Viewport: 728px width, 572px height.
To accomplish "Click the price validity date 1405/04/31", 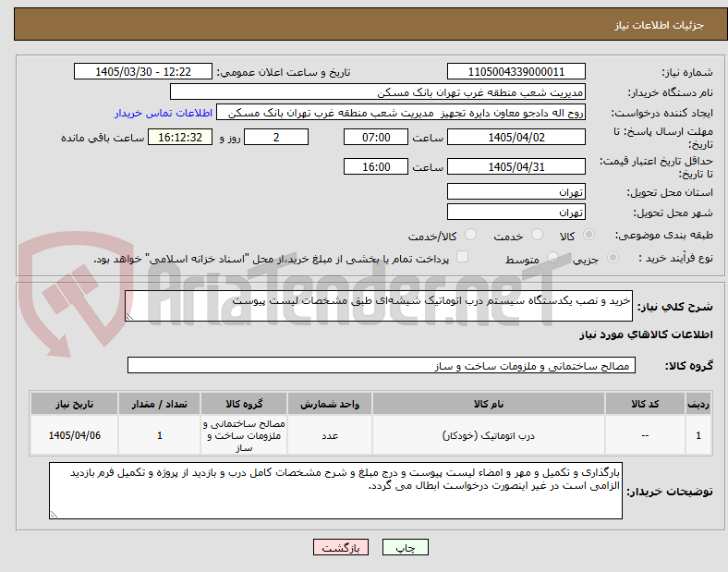I will coord(516,166).
